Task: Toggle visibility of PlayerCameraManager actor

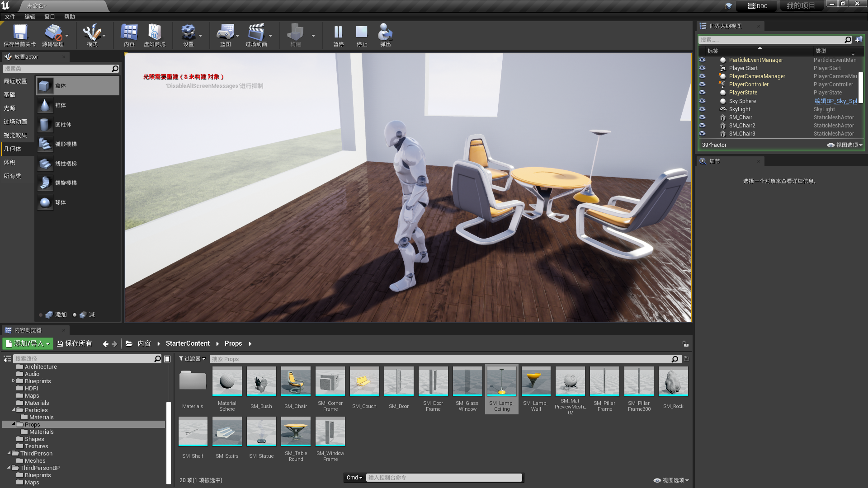Action: 702,76
